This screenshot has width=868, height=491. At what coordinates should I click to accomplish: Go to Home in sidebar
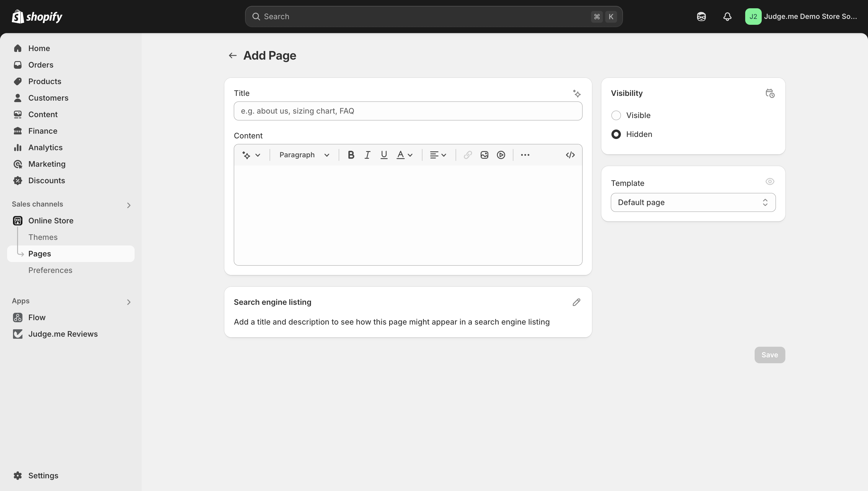point(71,48)
